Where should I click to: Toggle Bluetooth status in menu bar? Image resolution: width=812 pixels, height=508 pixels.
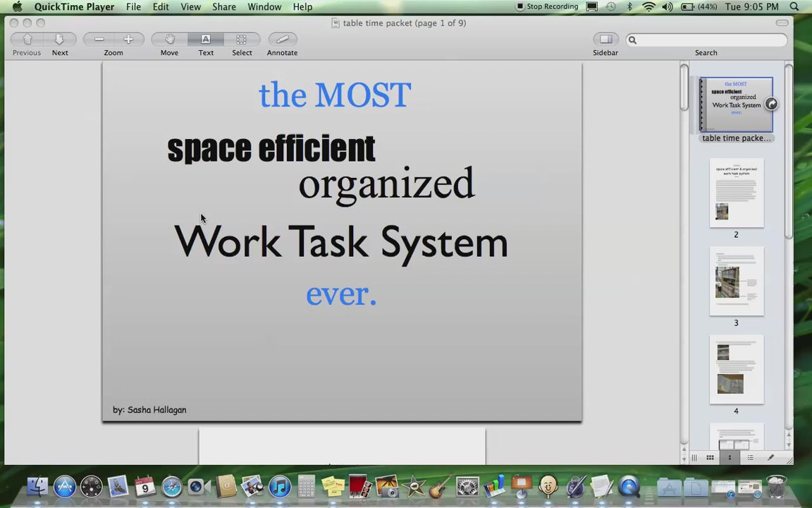pyautogui.click(x=629, y=6)
